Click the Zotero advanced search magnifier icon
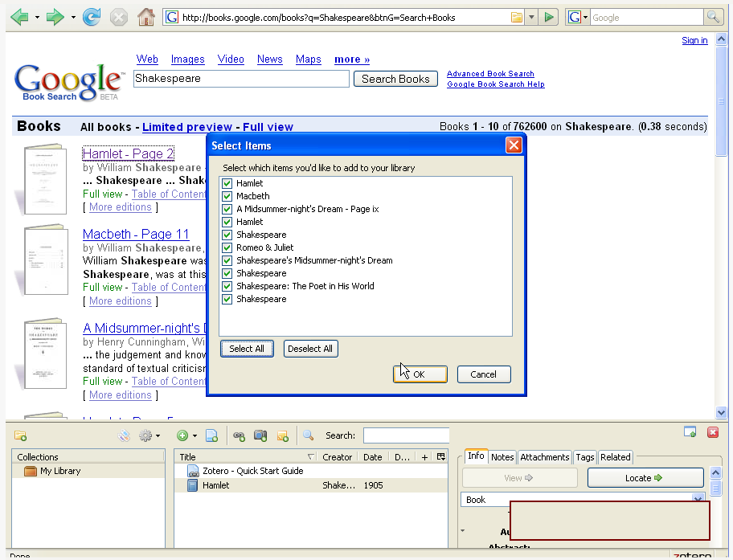 coord(308,435)
